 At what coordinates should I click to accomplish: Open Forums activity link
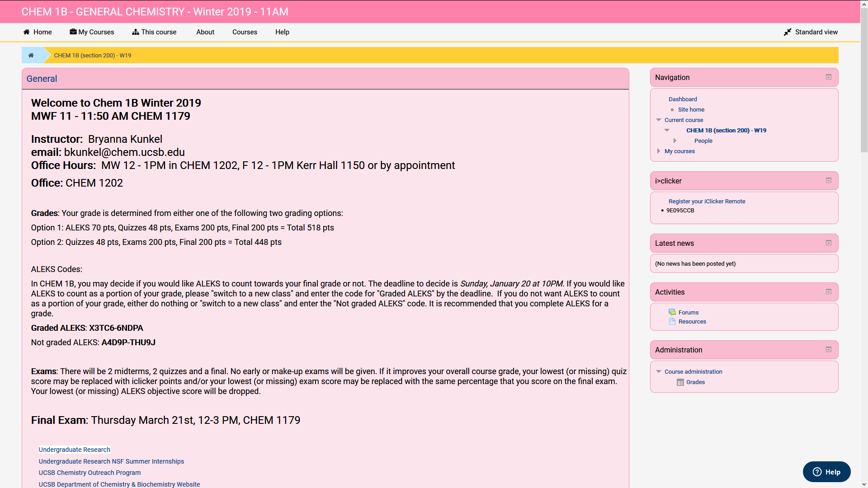point(688,313)
